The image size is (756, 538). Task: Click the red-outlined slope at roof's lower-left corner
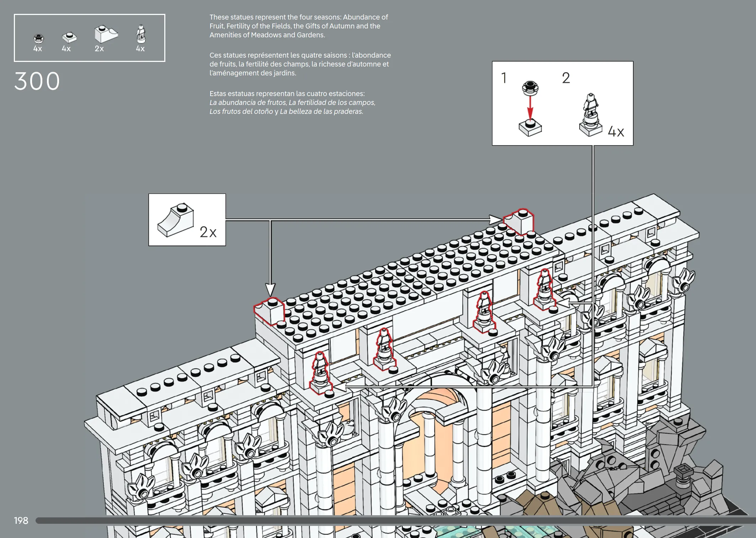pos(270,311)
